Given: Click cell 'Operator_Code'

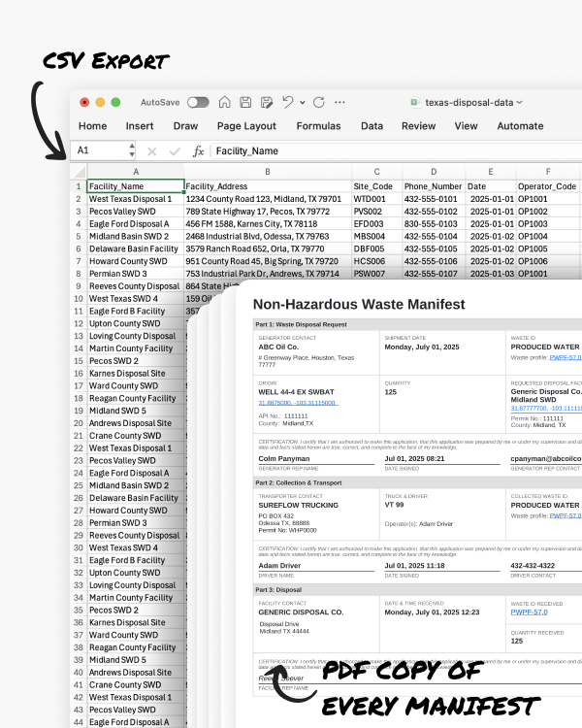Looking at the screenshot, I should tap(548, 186).
